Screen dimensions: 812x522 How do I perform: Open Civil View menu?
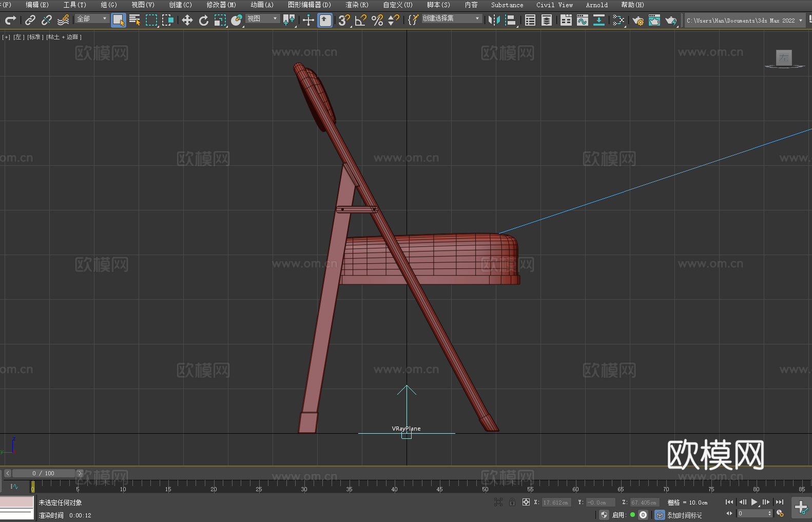click(554, 5)
